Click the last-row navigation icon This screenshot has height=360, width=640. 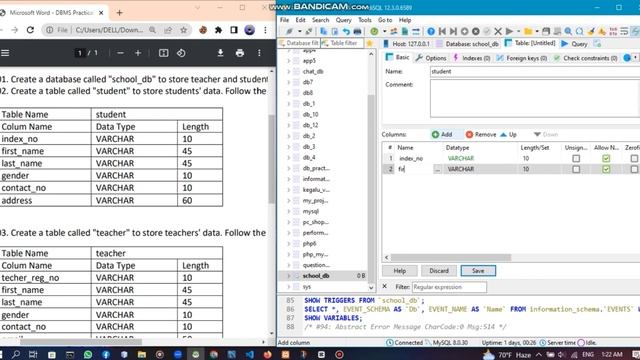(453, 31)
